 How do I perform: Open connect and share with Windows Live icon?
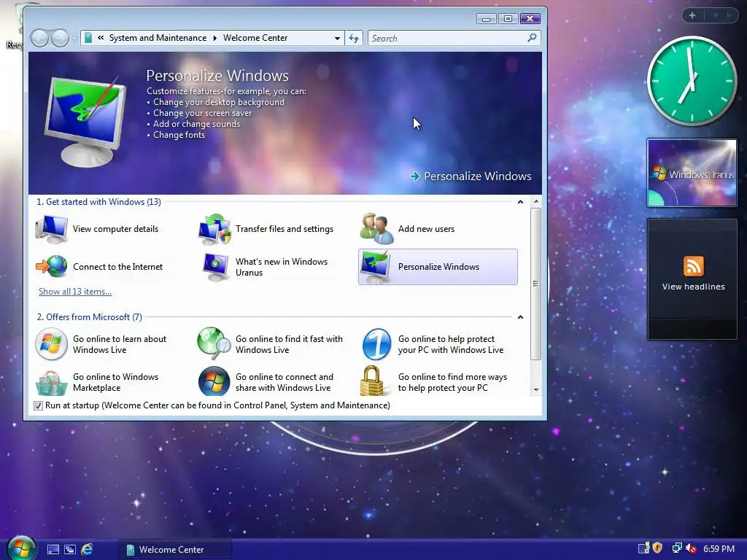(214, 381)
